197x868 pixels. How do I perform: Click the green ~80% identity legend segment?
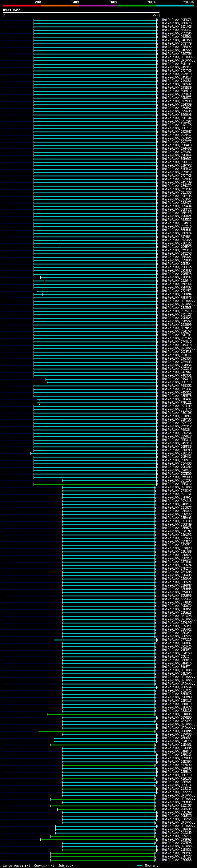point(136,6)
